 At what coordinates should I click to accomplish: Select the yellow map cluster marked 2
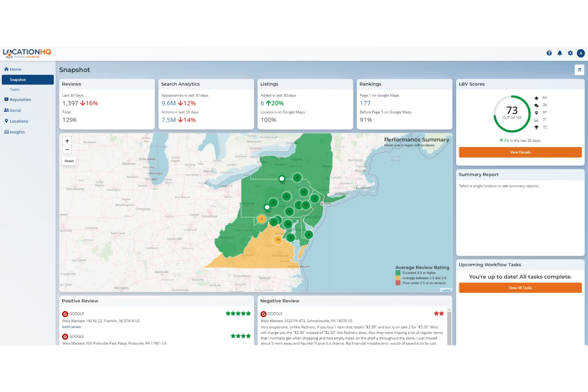pyautogui.click(x=261, y=219)
